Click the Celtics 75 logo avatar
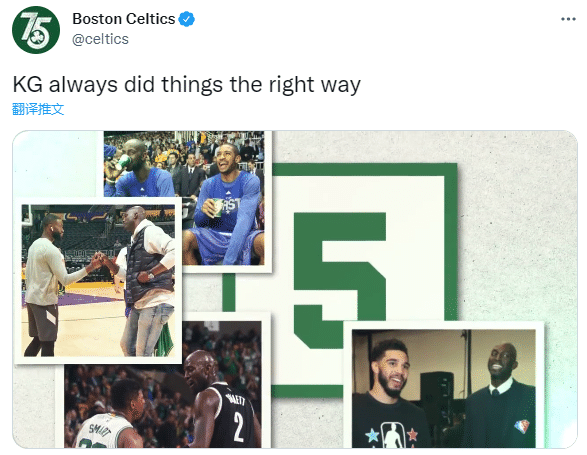 (36, 30)
